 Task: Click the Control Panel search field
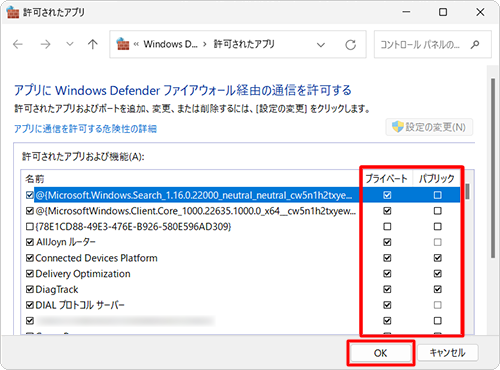pyautogui.click(x=433, y=44)
